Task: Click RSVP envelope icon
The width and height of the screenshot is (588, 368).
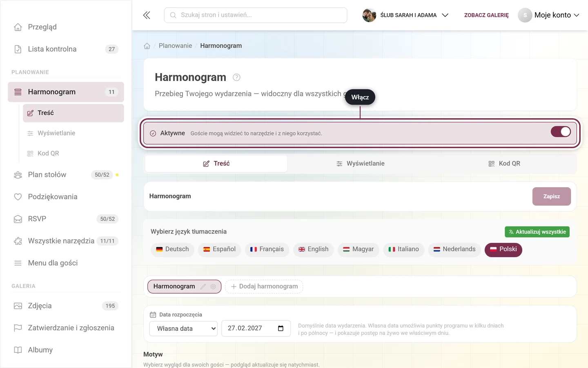Action: coord(18,219)
